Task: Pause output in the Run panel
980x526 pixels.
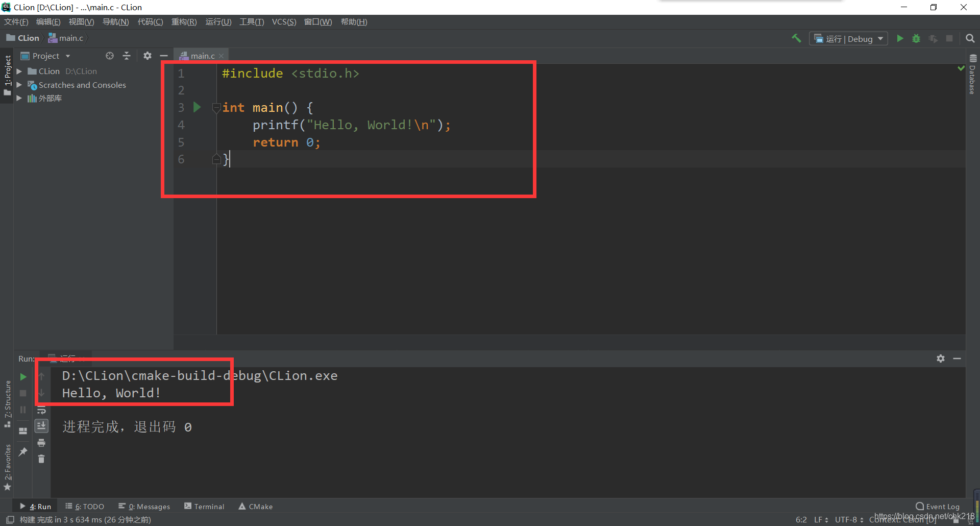Action: coord(23,410)
